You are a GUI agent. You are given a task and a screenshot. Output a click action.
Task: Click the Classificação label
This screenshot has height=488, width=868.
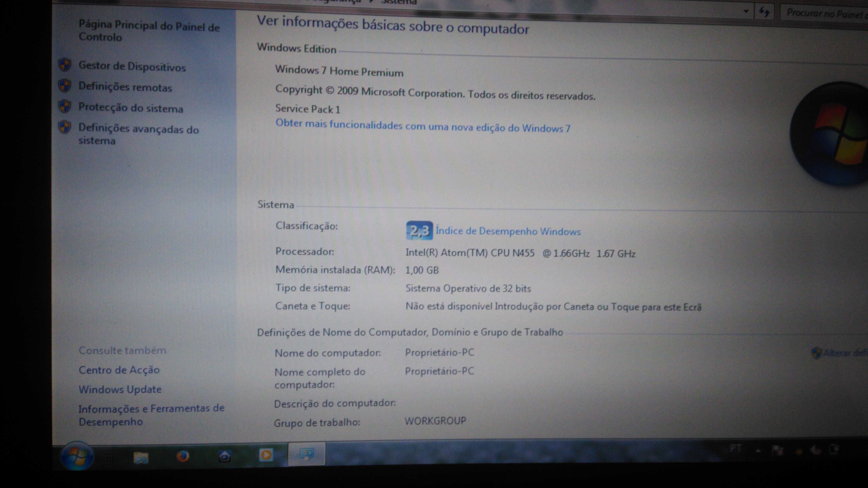click(307, 226)
